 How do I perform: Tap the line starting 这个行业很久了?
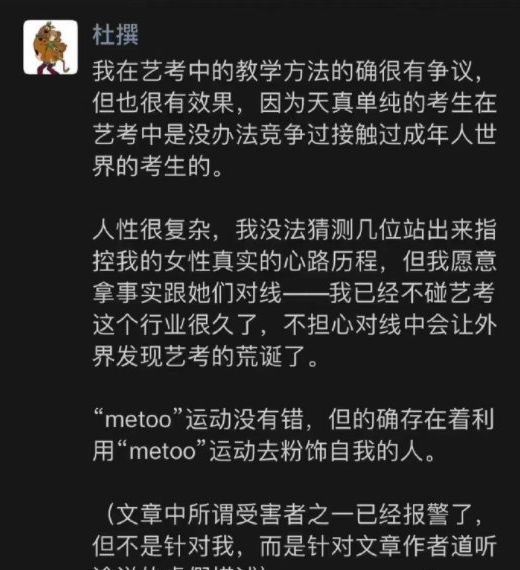(x=294, y=325)
